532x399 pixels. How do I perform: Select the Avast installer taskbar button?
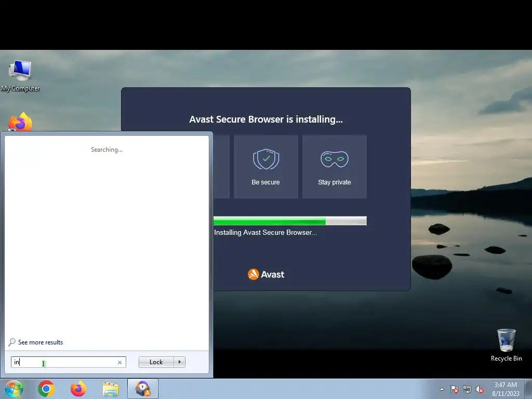(x=143, y=389)
